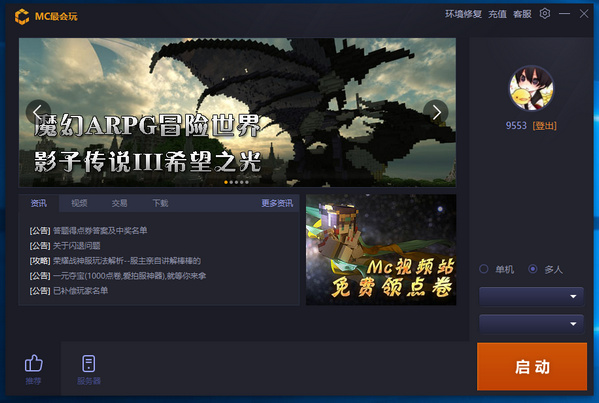Open the settings gear icon in title bar
The image size is (599, 403).
coord(545,14)
